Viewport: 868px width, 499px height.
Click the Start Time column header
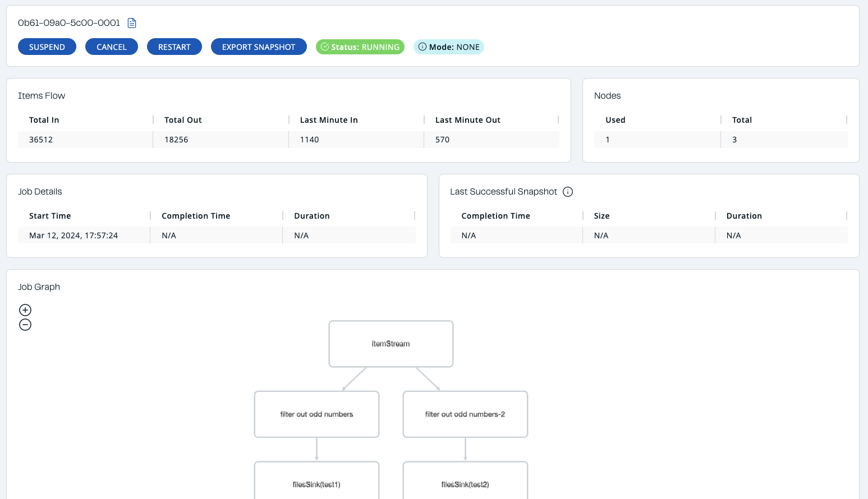pos(50,216)
